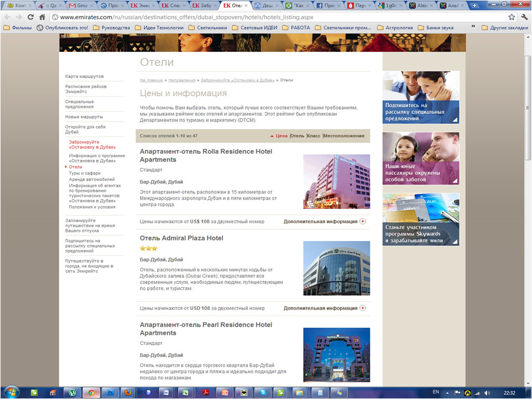Open Adobe Acrobat from the taskbar

pos(206,392)
